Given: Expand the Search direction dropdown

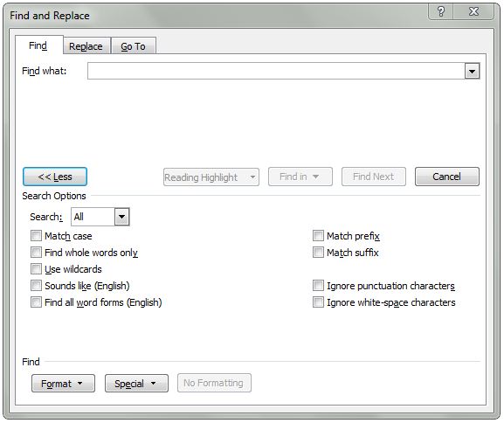Looking at the screenshot, I should (x=121, y=217).
